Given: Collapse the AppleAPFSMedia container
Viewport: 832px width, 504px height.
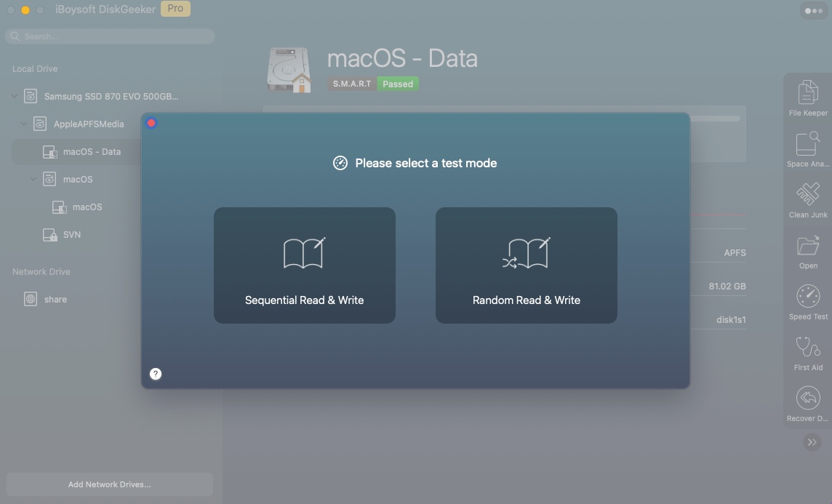Looking at the screenshot, I should click(x=24, y=124).
